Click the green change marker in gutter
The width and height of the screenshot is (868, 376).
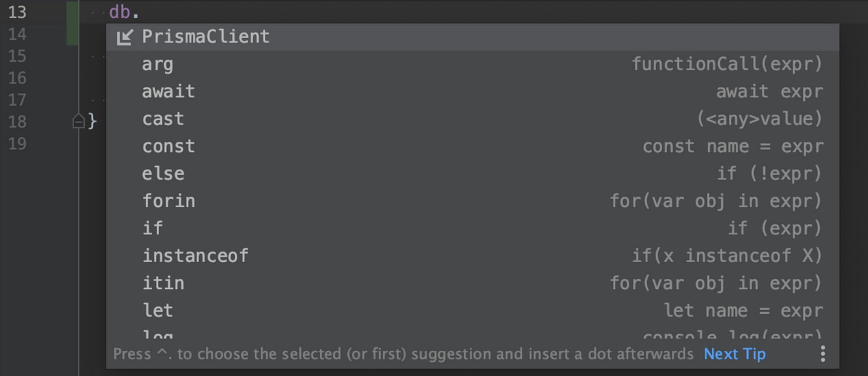pos(72,23)
